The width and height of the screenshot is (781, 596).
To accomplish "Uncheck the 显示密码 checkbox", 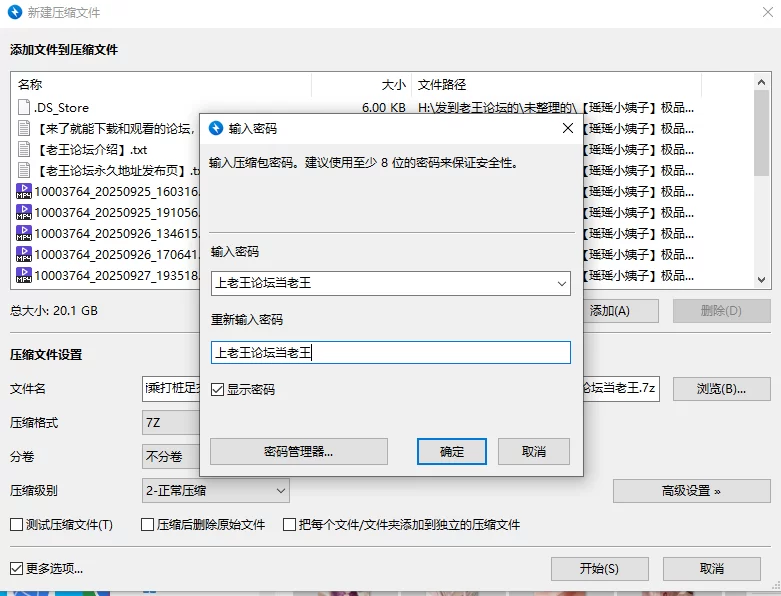I will click(x=218, y=389).
